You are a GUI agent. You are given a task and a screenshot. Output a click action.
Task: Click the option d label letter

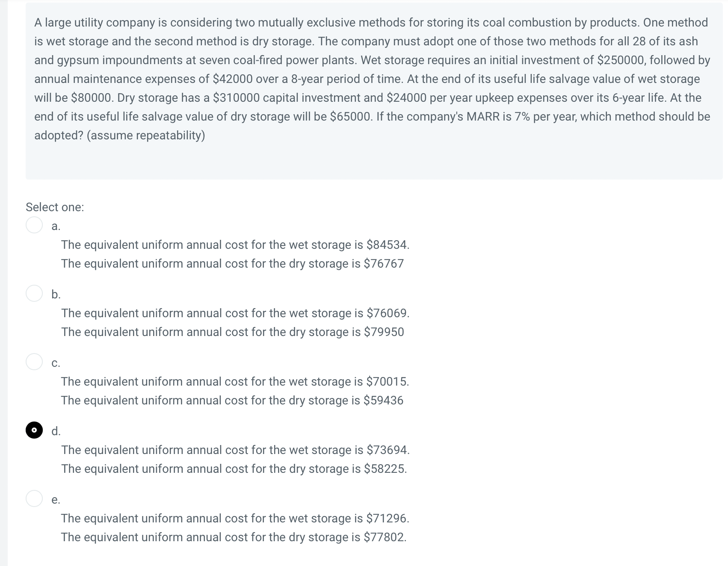(x=56, y=432)
